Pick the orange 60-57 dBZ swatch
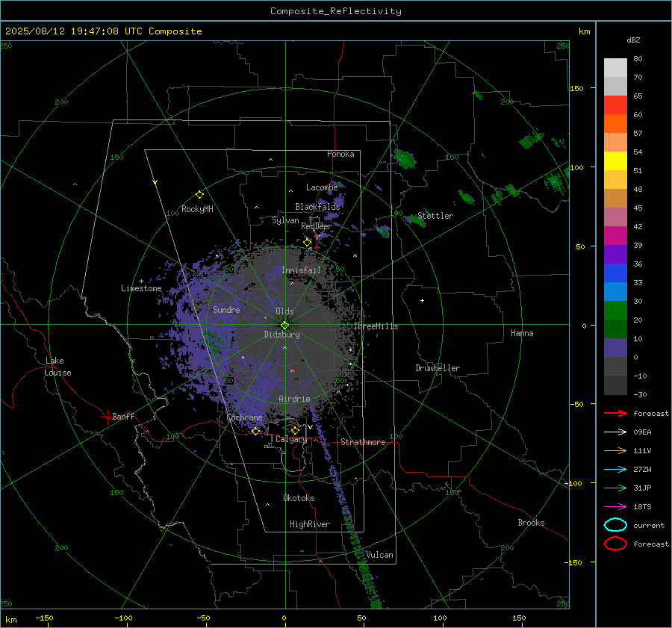Screen dimensions: 672x628 [x=615, y=124]
